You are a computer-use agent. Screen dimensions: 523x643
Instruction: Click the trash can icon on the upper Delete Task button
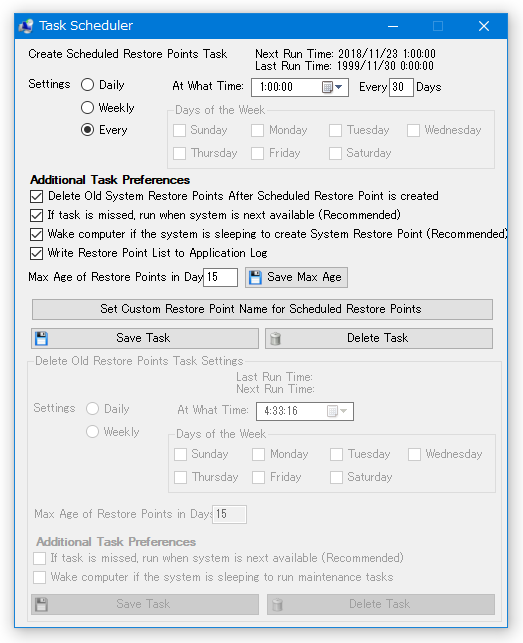click(x=276, y=339)
